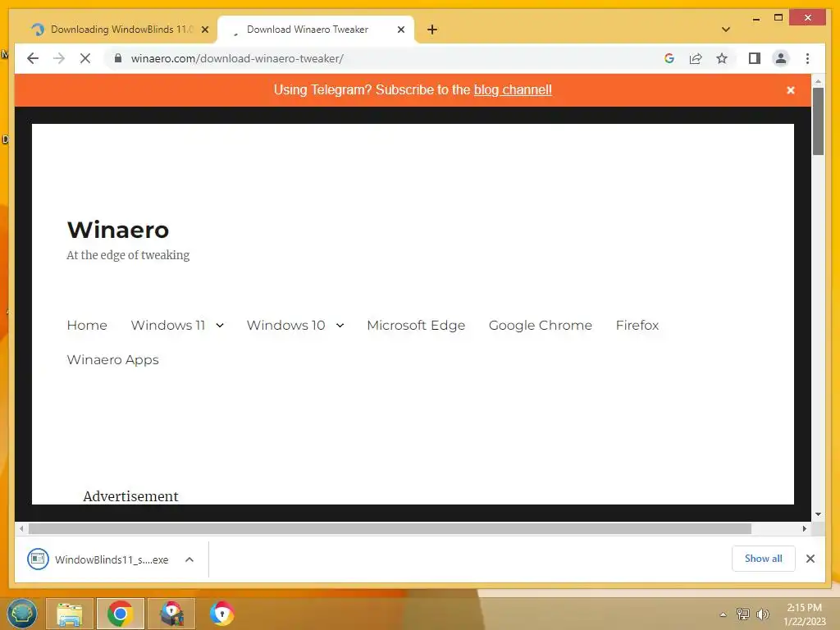View site information via lock icon
The image size is (840, 630).
(x=118, y=58)
